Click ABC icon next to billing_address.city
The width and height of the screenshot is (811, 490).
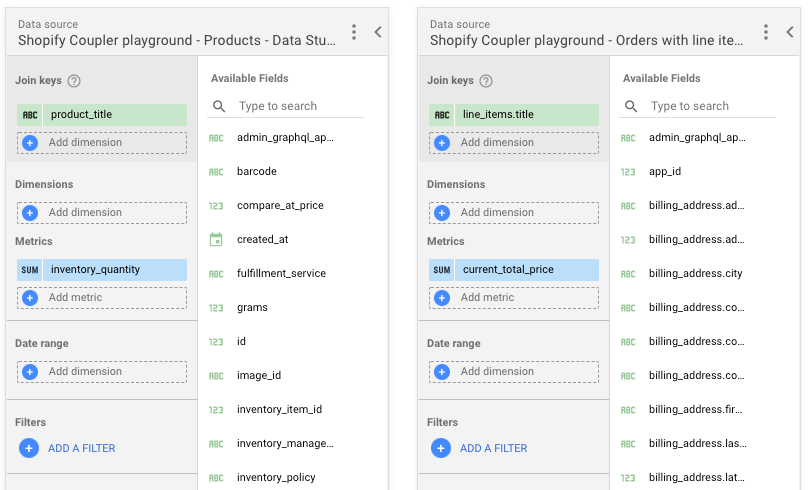point(627,274)
